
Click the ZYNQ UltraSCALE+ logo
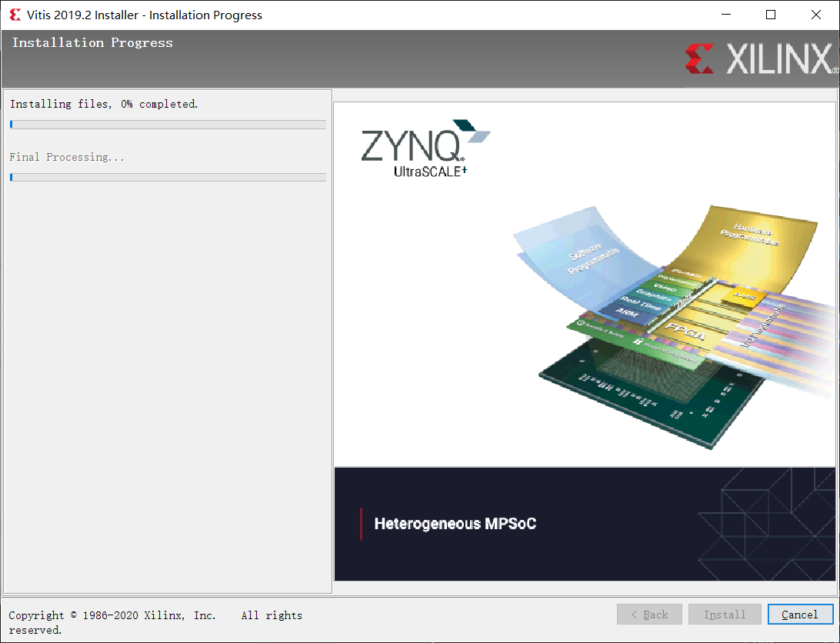425,148
